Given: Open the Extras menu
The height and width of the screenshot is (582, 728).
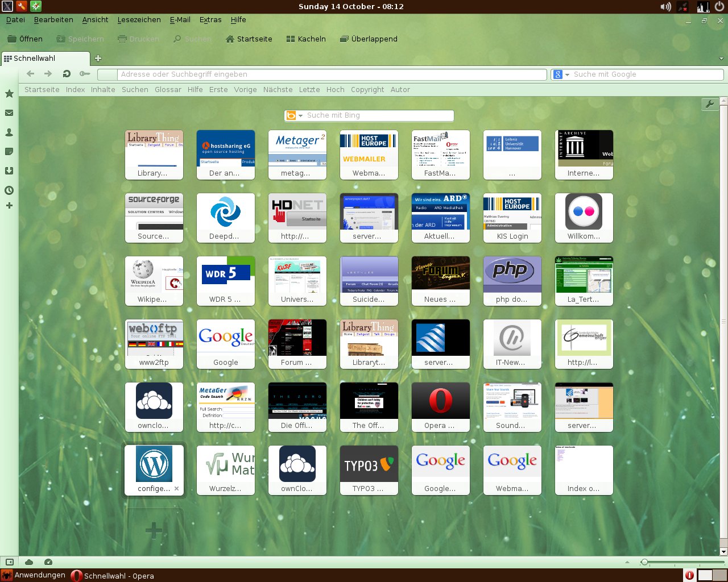Looking at the screenshot, I should [210, 19].
